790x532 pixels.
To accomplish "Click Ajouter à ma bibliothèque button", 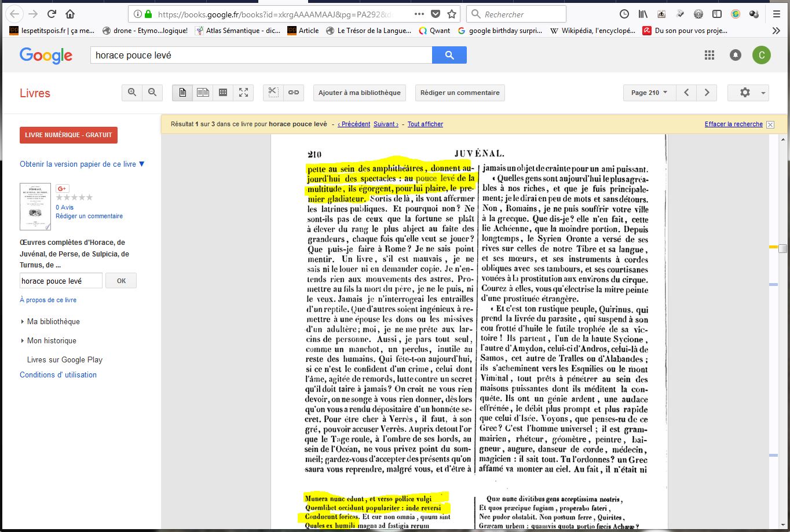I will click(x=359, y=93).
